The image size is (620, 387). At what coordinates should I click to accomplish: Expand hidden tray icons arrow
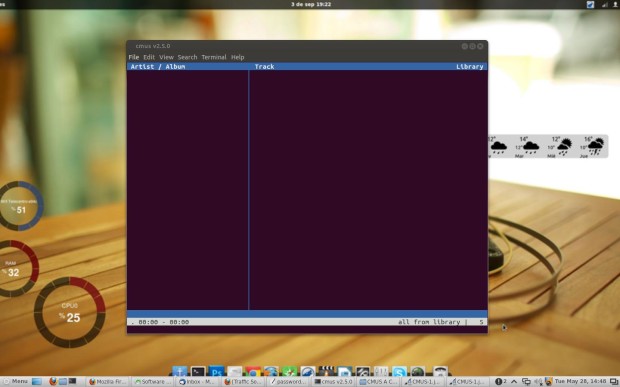(514, 381)
